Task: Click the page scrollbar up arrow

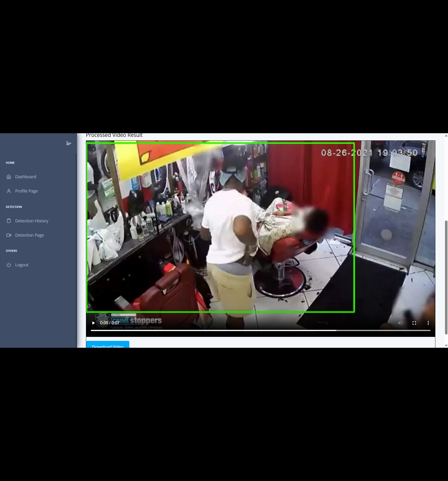Action: coord(446,136)
